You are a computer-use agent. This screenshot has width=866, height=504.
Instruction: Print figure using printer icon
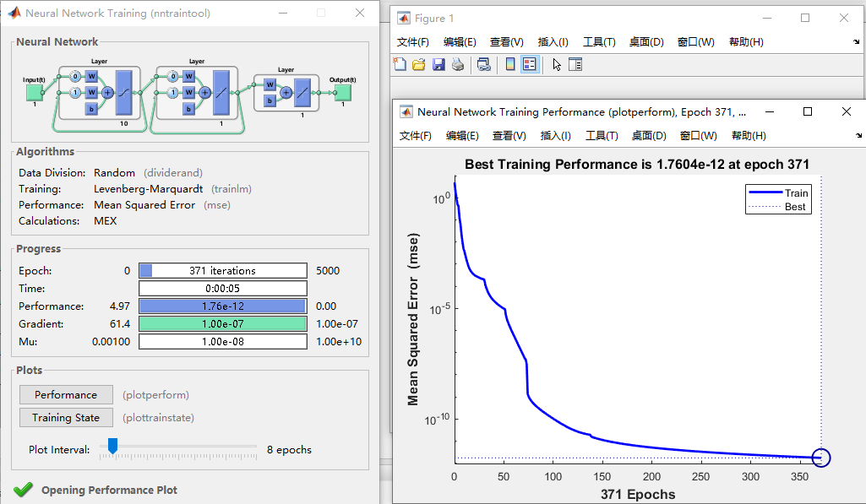[x=458, y=65]
